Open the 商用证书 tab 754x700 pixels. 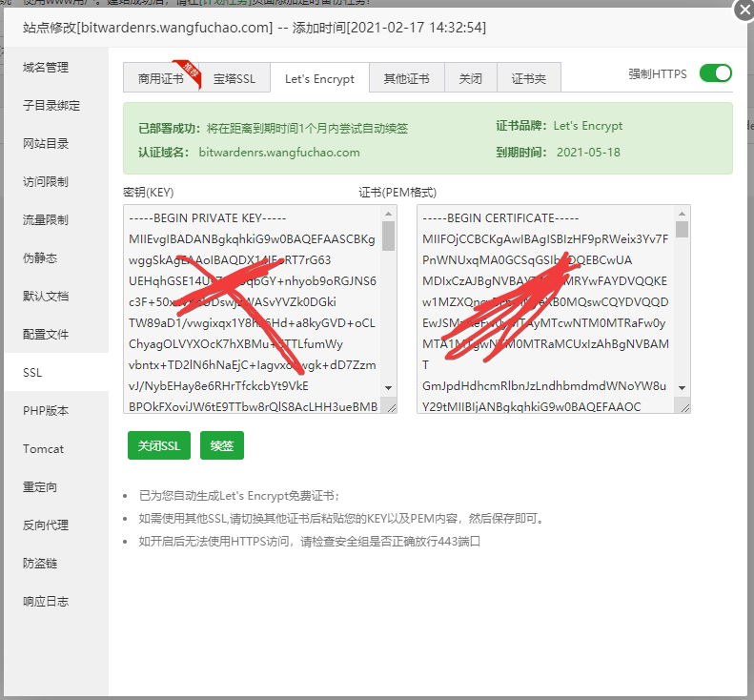tap(160, 78)
